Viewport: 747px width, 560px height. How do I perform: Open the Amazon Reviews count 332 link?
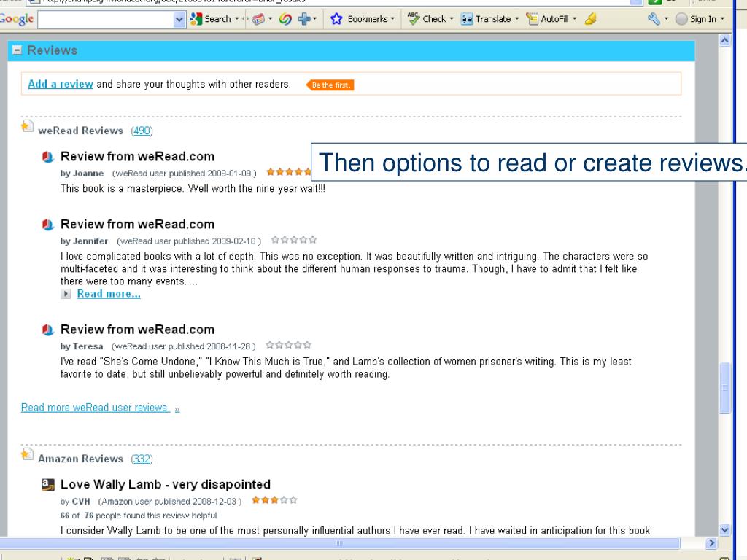point(142,459)
